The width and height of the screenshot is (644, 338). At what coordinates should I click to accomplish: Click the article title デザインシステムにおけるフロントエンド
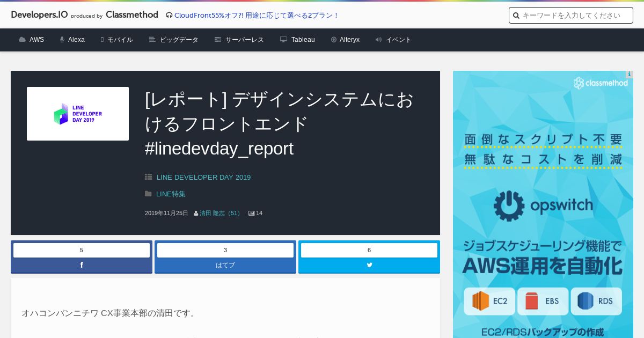pyautogui.click(x=279, y=124)
